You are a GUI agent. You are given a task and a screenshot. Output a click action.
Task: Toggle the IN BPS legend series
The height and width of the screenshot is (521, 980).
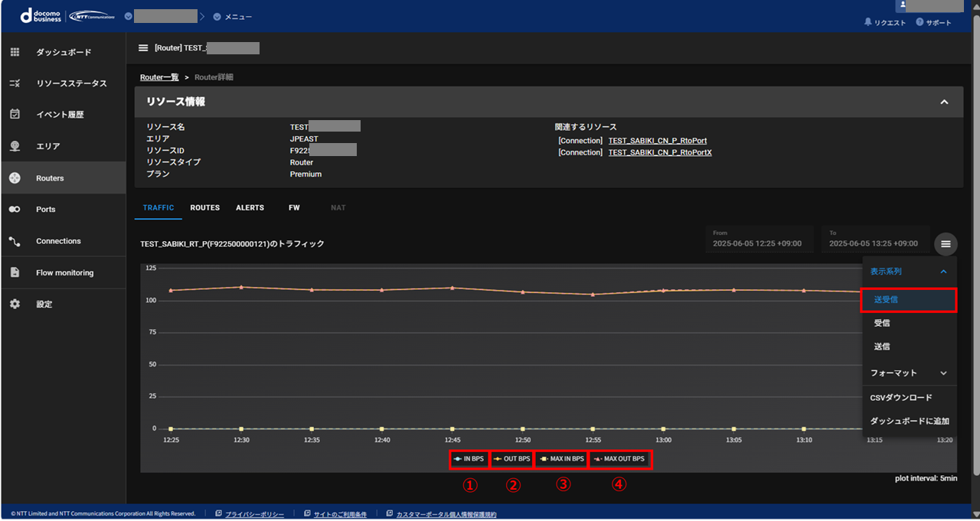tap(469, 459)
